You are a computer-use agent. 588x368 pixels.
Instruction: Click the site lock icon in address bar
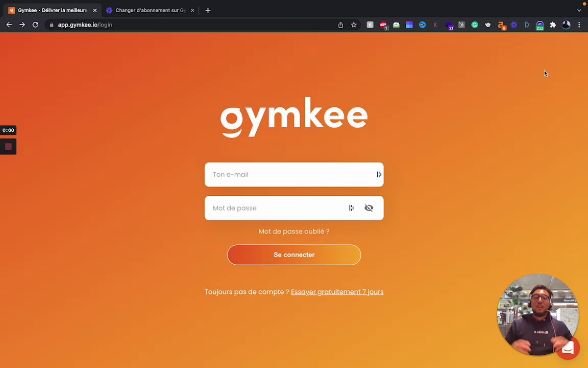pyautogui.click(x=52, y=25)
